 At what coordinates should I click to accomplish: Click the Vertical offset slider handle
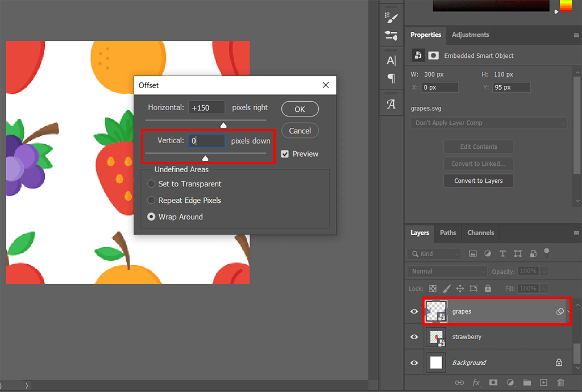[205, 159]
